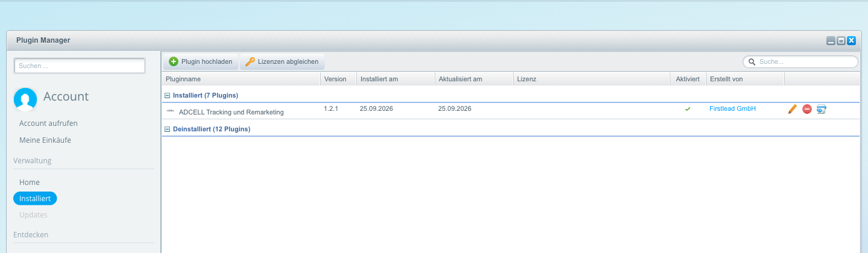Click the red uninstall icon for ADCELL plugin
868x253 pixels.
pos(807,109)
